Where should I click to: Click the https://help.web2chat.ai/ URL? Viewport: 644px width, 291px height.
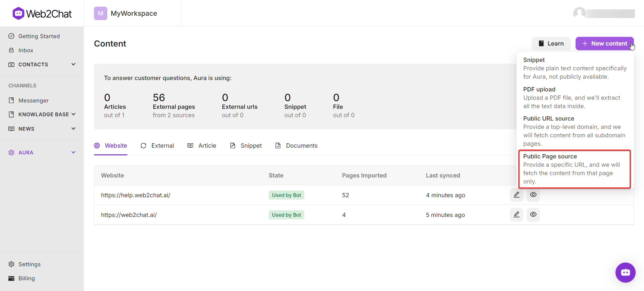point(136,195)
